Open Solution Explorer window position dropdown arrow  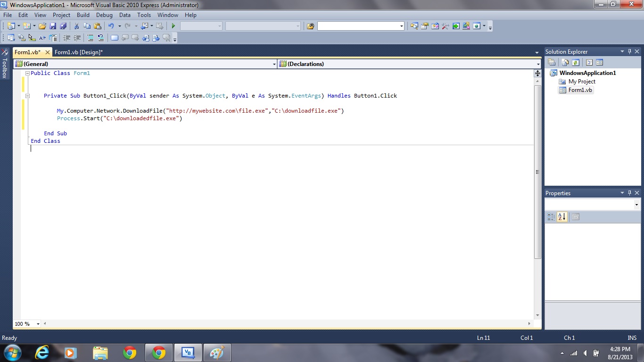click(x=622, y=51)
